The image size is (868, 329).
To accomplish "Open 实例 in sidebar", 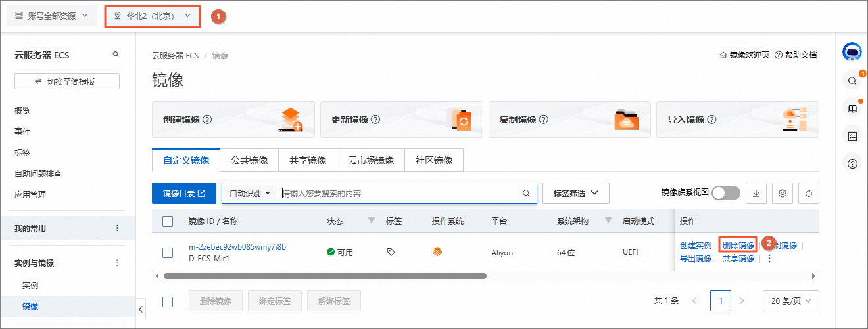I will click(x=30, y=286).
